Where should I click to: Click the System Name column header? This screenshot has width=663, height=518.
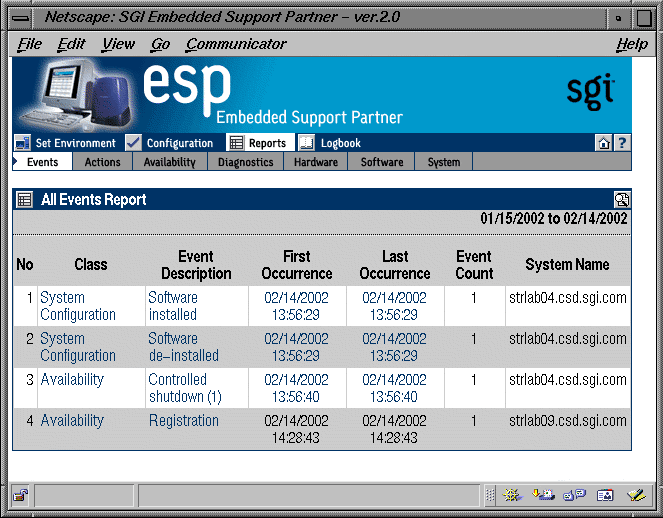coord(567,265)
